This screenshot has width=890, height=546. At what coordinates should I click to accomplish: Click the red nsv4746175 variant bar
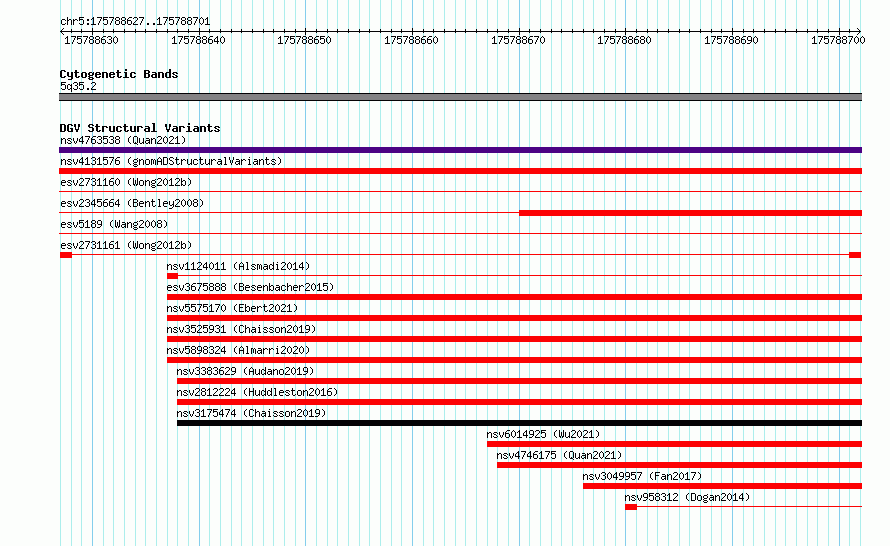coord(679,465)
